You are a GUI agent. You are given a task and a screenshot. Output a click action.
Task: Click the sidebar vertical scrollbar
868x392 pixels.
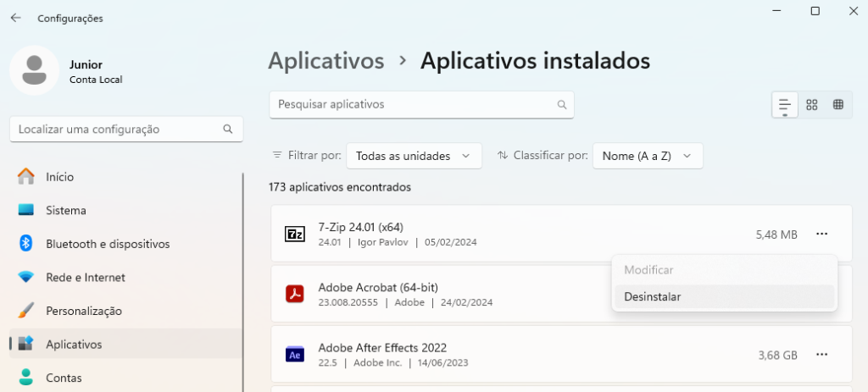[x=243, y=282]
